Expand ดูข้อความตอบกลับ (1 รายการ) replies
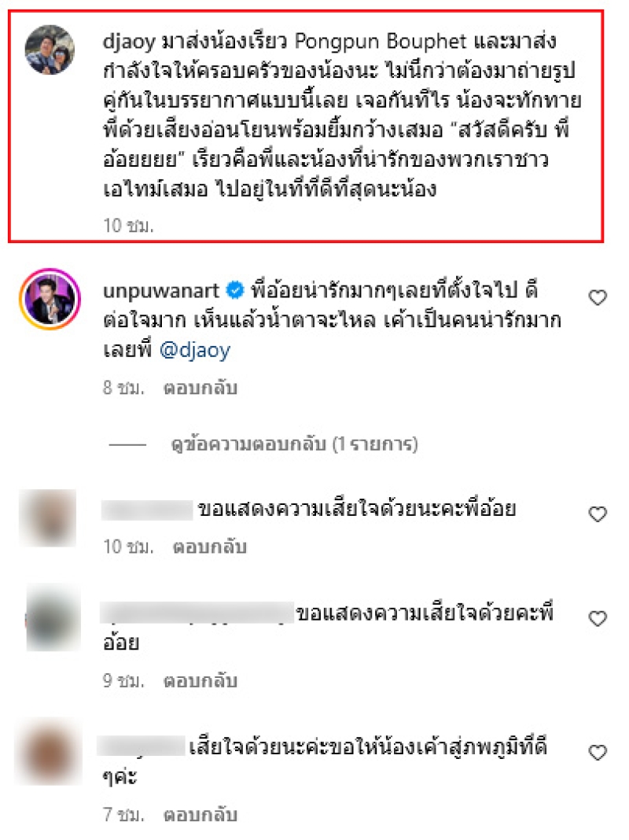The image size is (629, 840). (x=294, y=444)
